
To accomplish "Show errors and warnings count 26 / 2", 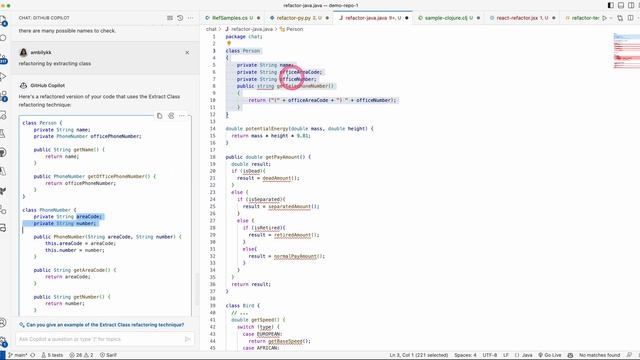I will 81,355.
